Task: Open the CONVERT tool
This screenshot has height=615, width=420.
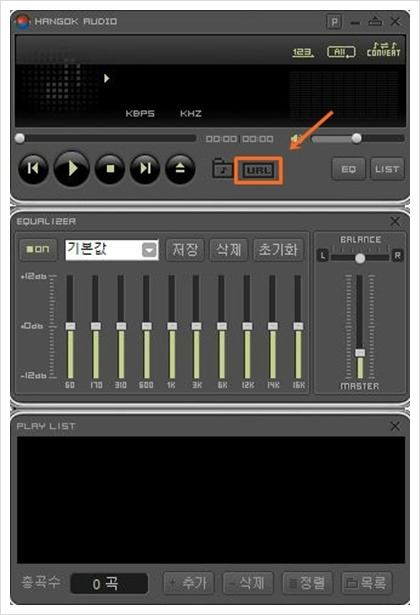Action: pos(383,50)
